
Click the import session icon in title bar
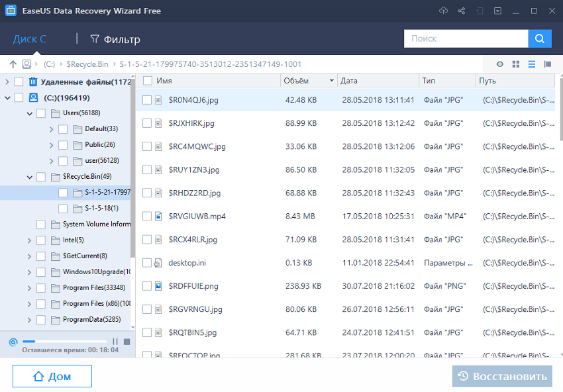click(480, 11)
